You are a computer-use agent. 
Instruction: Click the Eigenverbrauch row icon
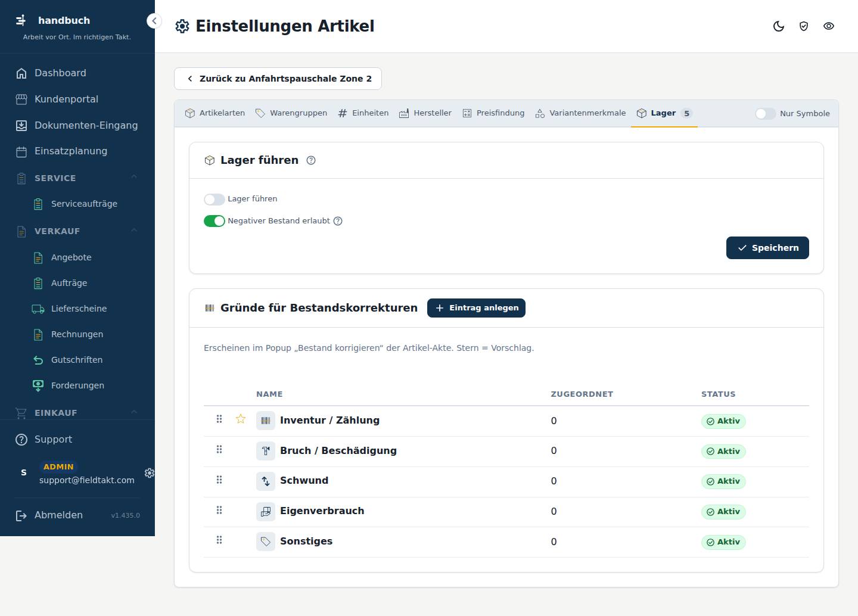pos(266,511)
